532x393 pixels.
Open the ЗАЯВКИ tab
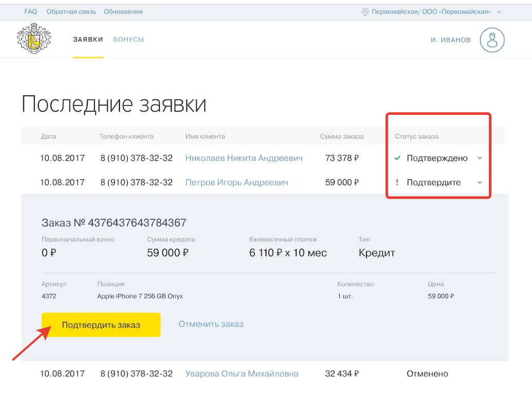[x=88, y=40]
